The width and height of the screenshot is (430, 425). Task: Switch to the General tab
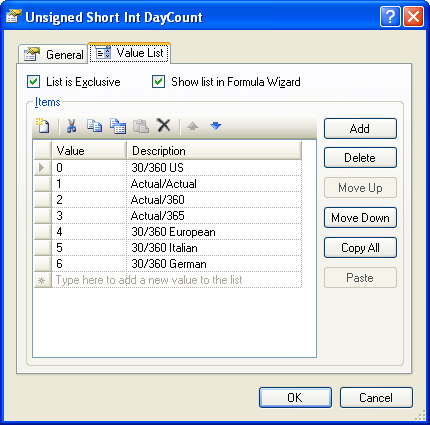[x=53, y=54]
